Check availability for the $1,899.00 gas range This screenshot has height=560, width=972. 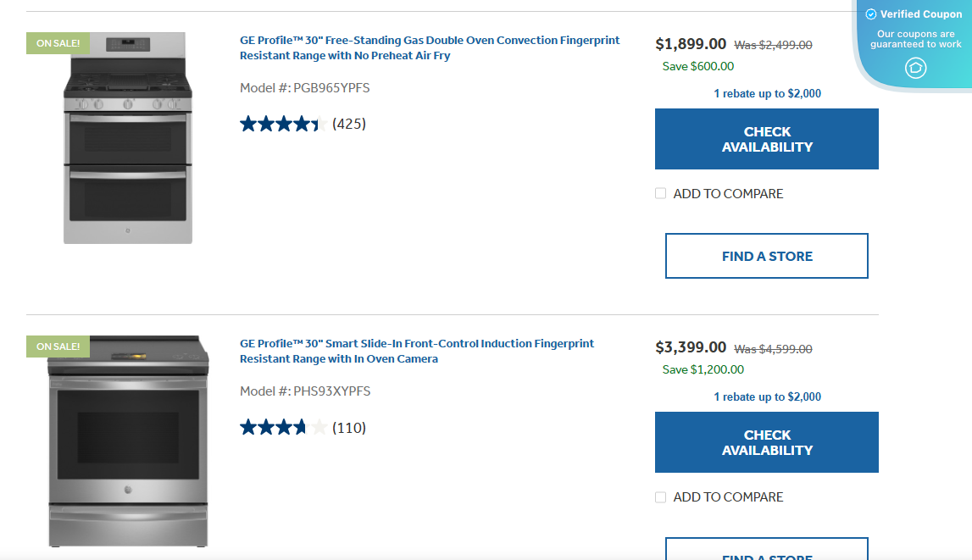(x=767, y=139)
